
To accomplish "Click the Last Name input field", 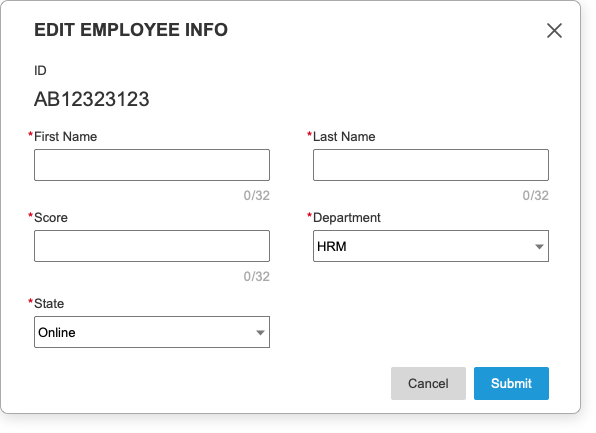I will pos(431,165).
